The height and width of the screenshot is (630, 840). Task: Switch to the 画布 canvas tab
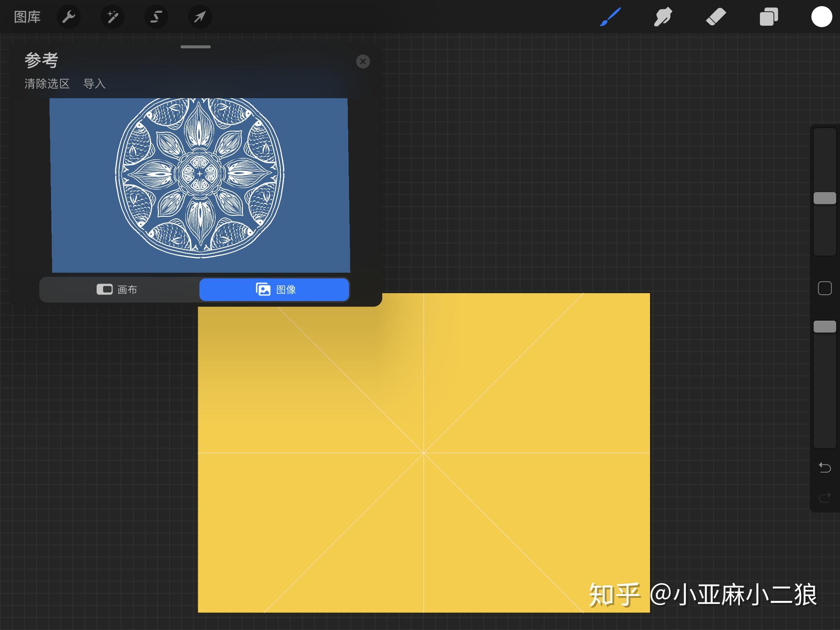119,289
